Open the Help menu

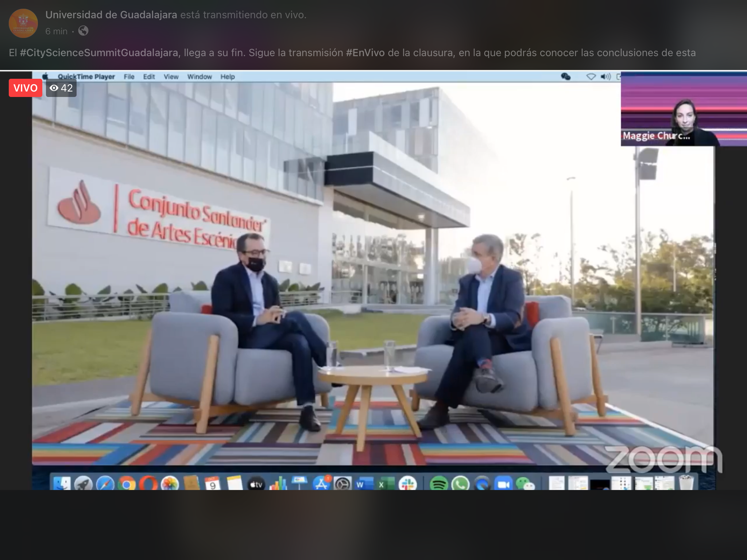(228, 77)
